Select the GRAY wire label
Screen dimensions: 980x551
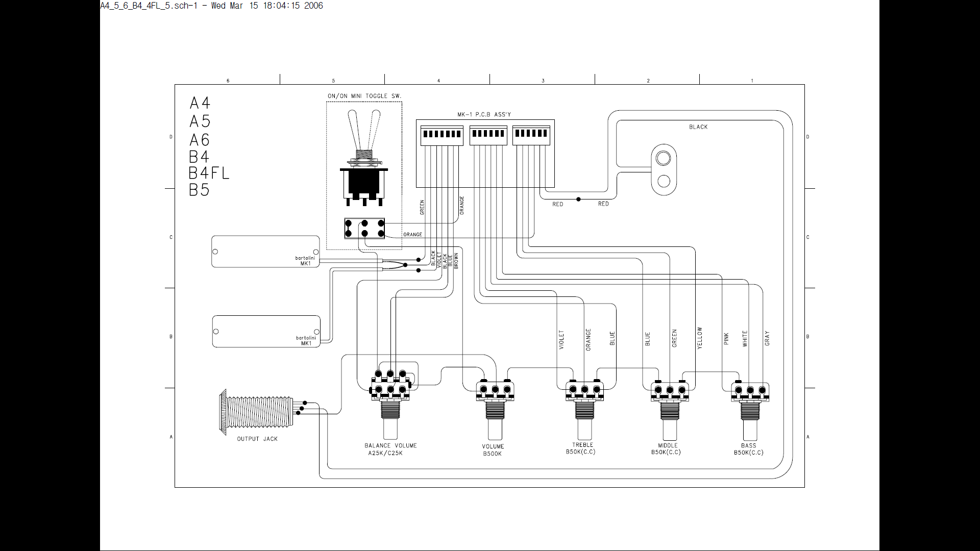coord(767,339)
